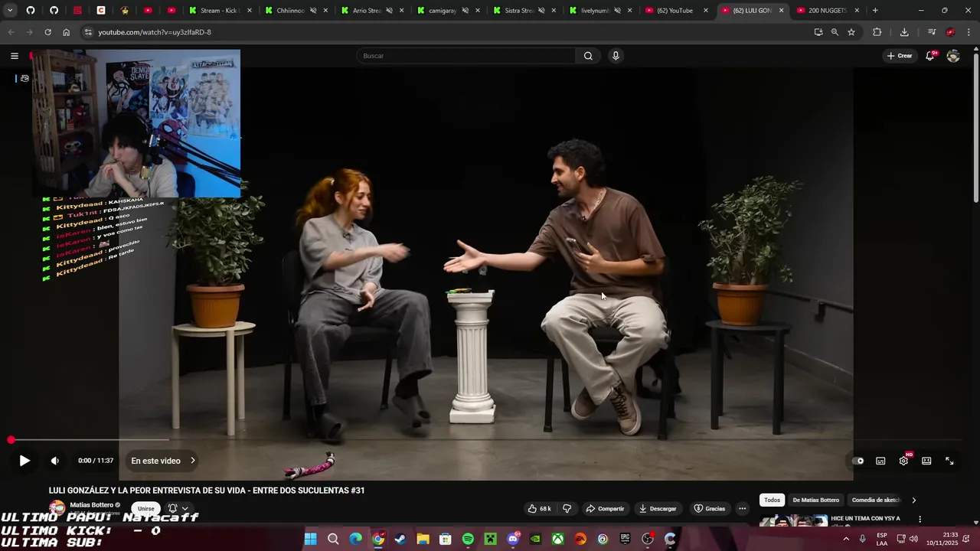This screenshot has height=551, width=980.
Task: Unmute the 'livelynumb' tab audio icon
Action: (616, 11)
